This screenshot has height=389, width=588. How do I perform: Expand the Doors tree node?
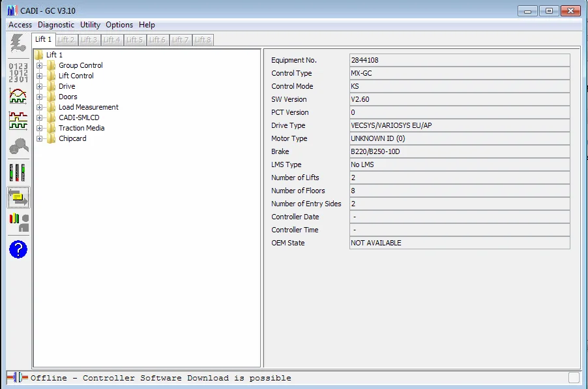39,97
